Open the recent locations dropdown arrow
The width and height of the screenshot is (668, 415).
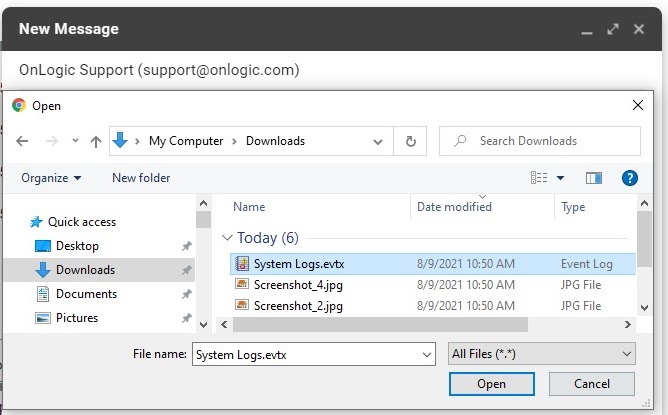click(x=74, y=142)
